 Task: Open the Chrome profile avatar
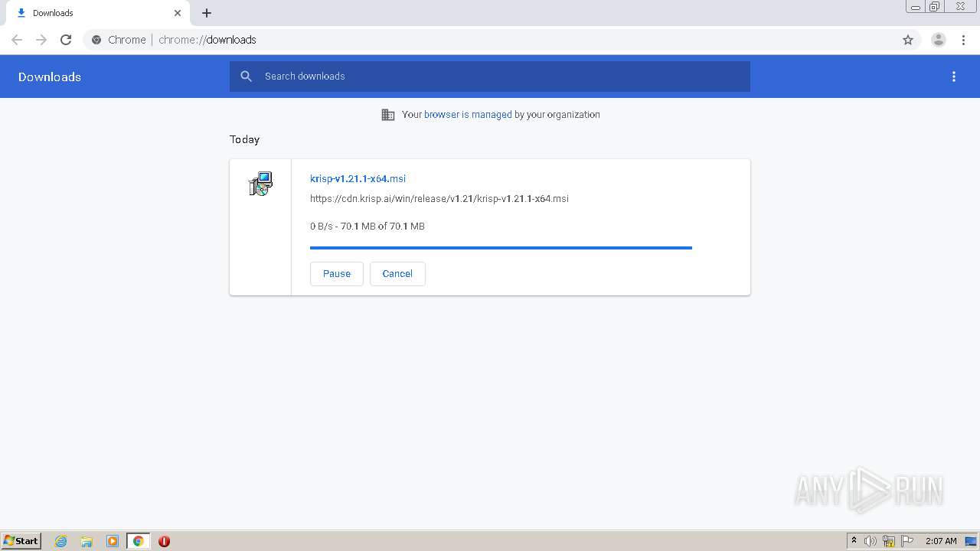(938, 40)
